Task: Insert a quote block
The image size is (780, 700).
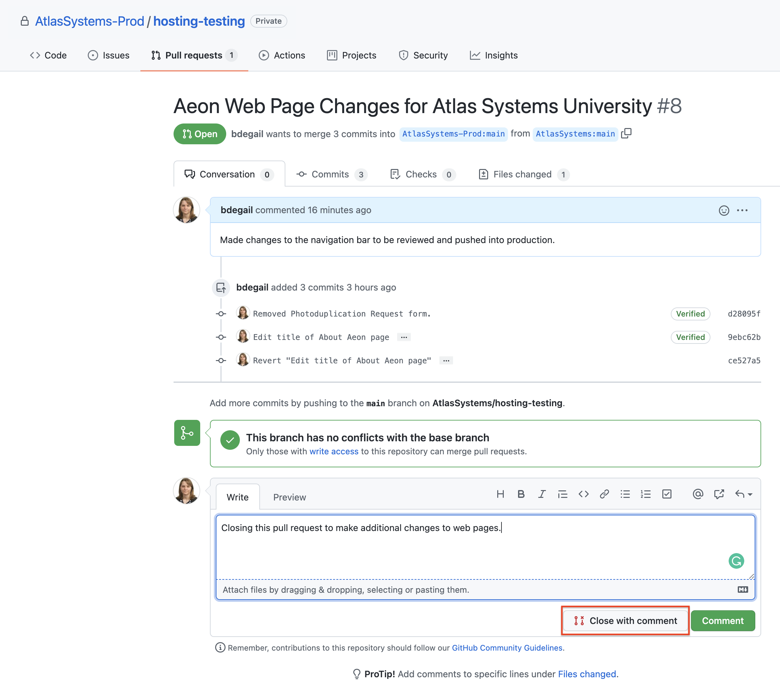Action: click(x=563, y=494)
